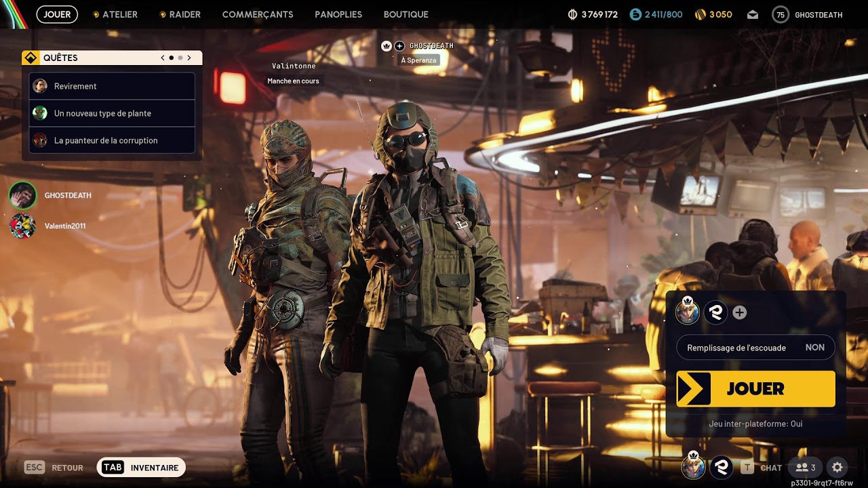Click the ESC RETOUR button
Screen dimensions: 868x488
point(54,468)
